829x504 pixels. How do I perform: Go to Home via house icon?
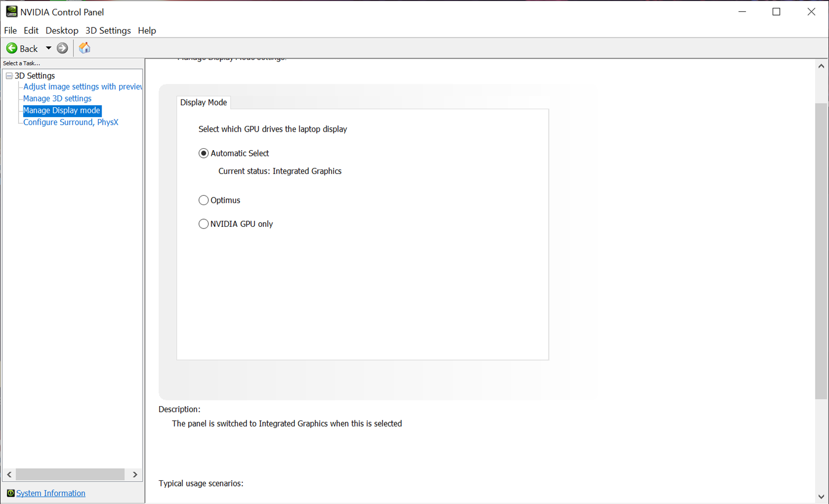tap(84, 48)
